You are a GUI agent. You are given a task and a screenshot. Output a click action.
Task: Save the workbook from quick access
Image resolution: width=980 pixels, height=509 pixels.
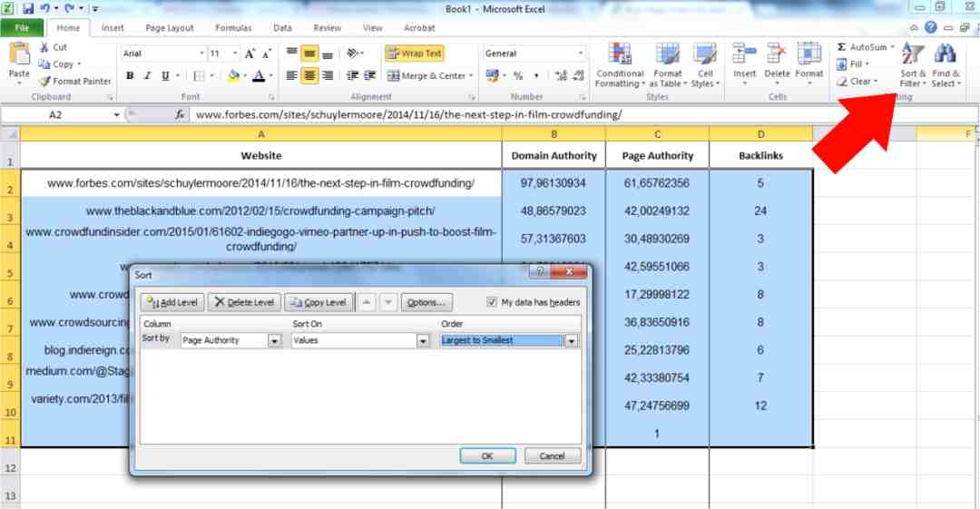pyautogui.click(x=28, y=9)
